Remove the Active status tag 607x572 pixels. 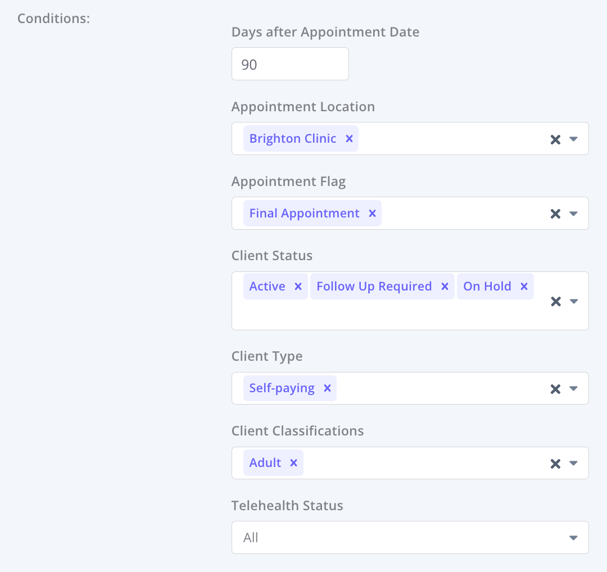pos(298,287)
